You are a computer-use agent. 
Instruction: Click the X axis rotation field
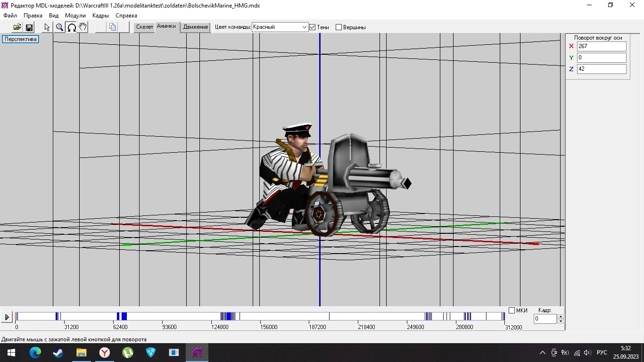(602, 46)
